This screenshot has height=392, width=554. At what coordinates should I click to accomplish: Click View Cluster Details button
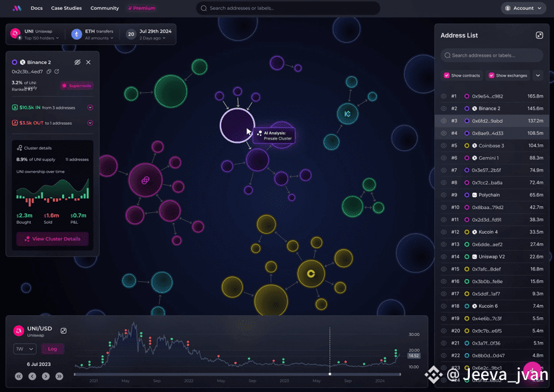tap(52, 238)
